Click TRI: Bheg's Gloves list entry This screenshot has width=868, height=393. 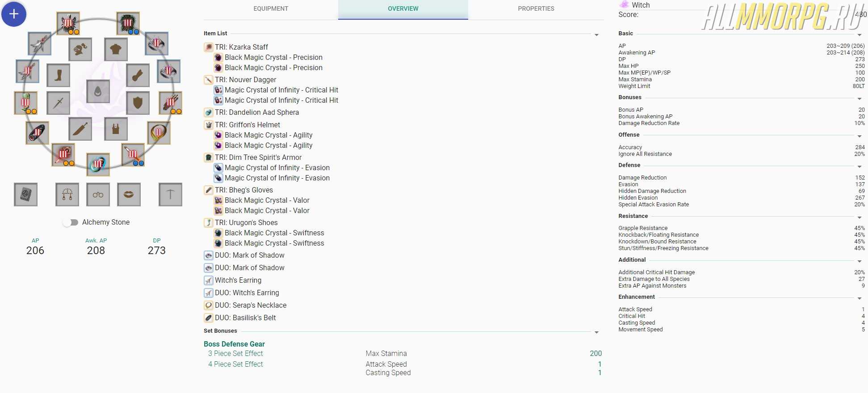[x=244, y=190]
